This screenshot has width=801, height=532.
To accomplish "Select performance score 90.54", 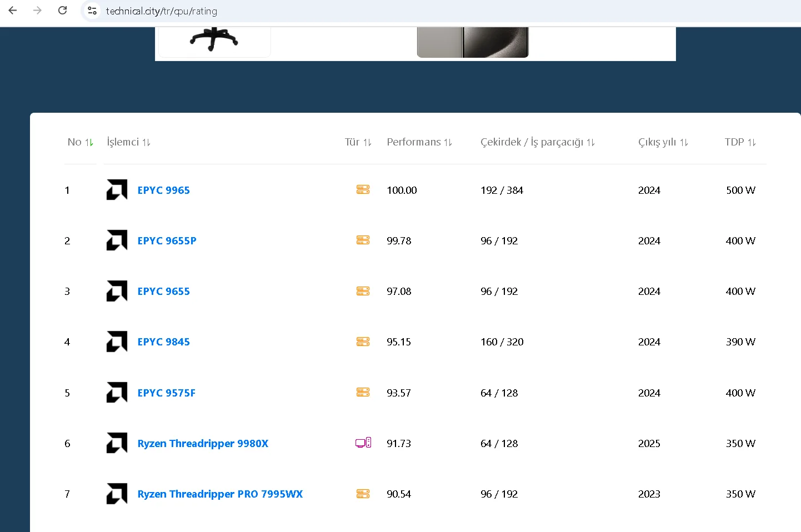I will click(399, 494).
